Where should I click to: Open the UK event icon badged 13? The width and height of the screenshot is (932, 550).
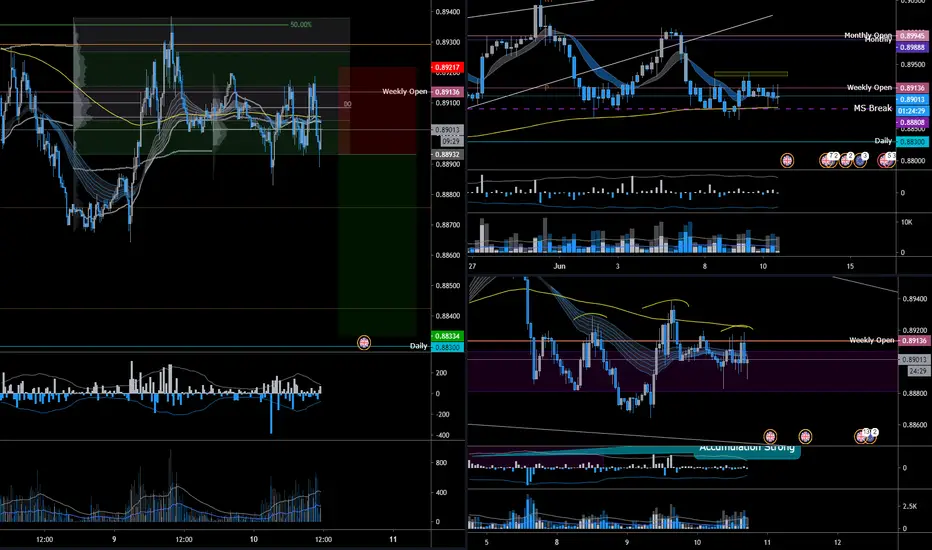point(861,436)
